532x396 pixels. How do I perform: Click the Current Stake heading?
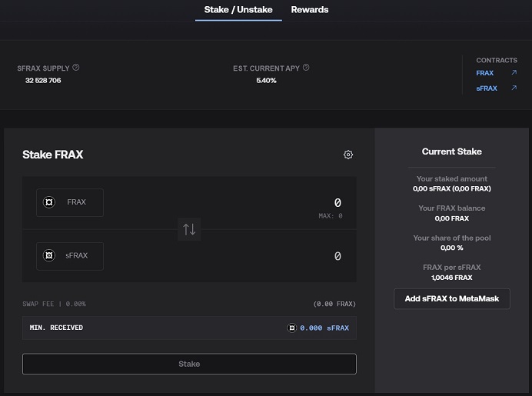pyautogui.click(x=452, y=151)
